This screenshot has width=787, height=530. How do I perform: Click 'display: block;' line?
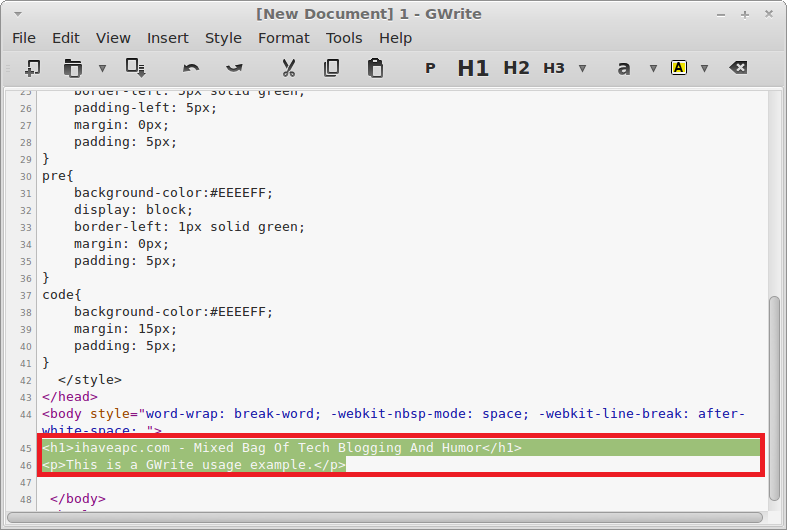click(x=134, y=210)
